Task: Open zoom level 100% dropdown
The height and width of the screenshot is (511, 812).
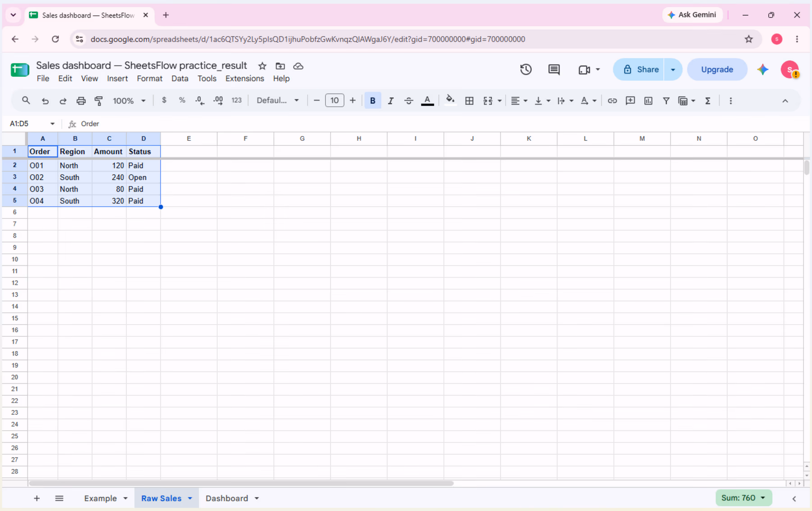Action: tap(129, 101)
